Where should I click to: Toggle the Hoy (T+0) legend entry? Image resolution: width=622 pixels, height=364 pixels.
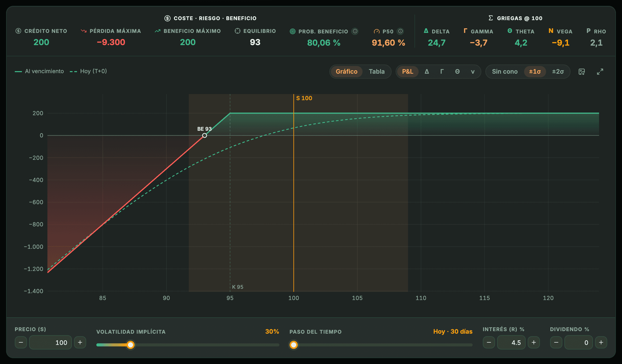pyautogui.click(x=88, y=71)
